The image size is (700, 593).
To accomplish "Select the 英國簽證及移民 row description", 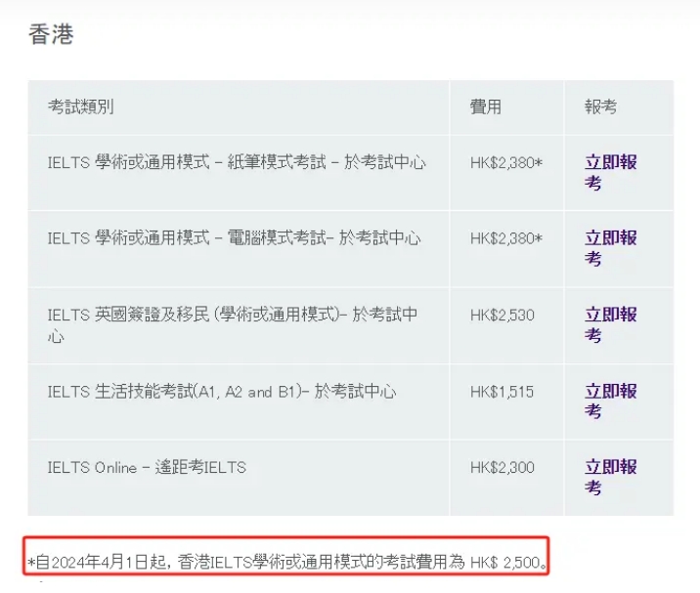I will click(x=233, y=325).
